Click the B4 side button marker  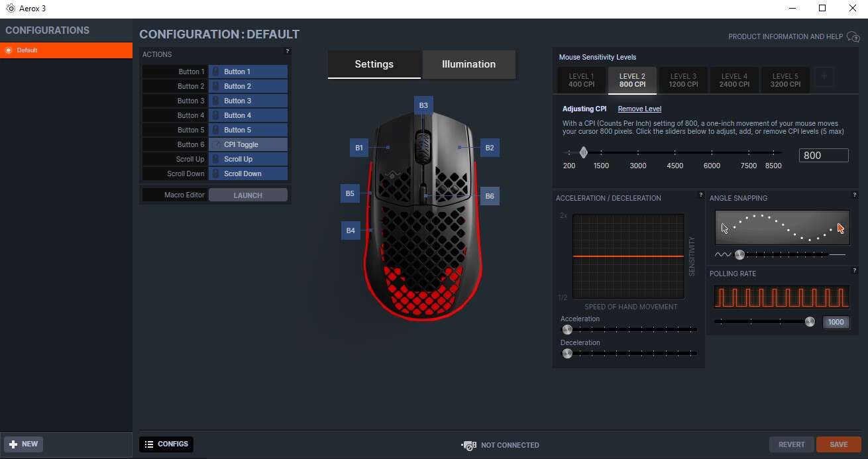pos(351,230)
